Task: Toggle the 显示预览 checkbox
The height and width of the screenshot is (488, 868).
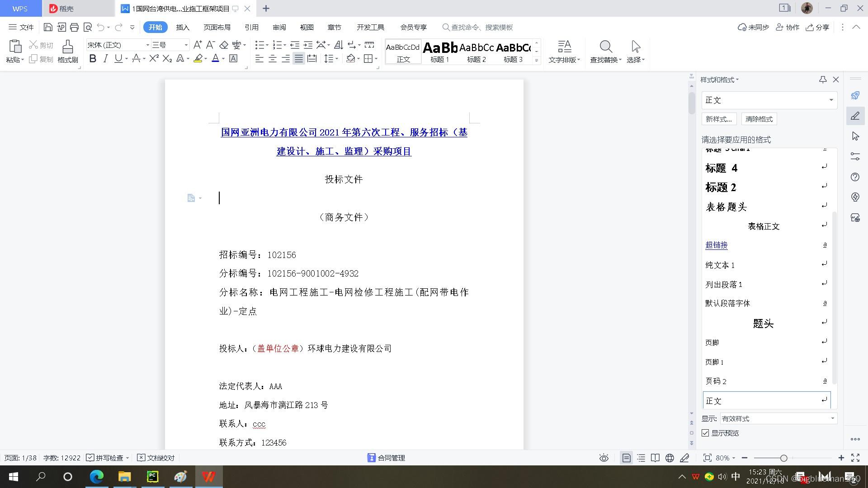Action: 705,433
